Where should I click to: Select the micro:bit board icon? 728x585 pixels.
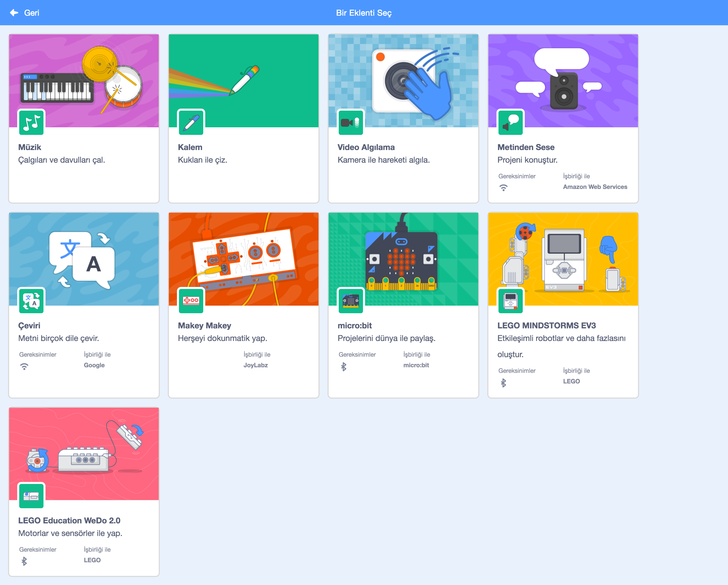click(351, 301)
